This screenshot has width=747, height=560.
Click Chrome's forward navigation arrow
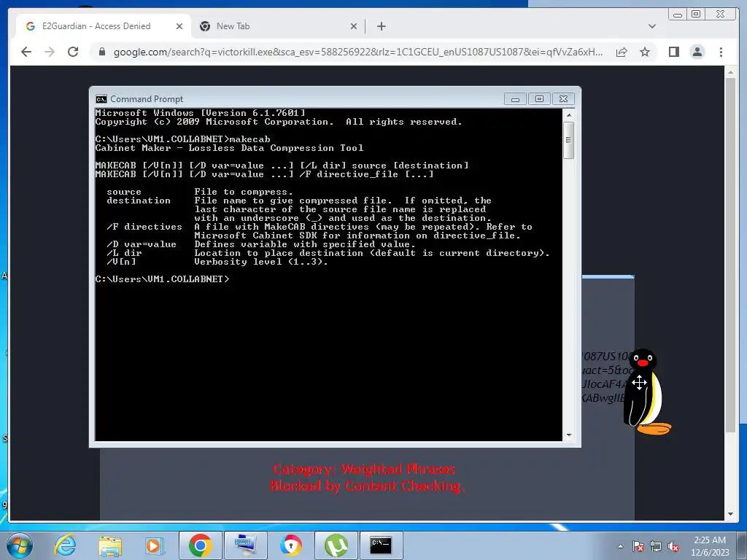tap(50, 52)
